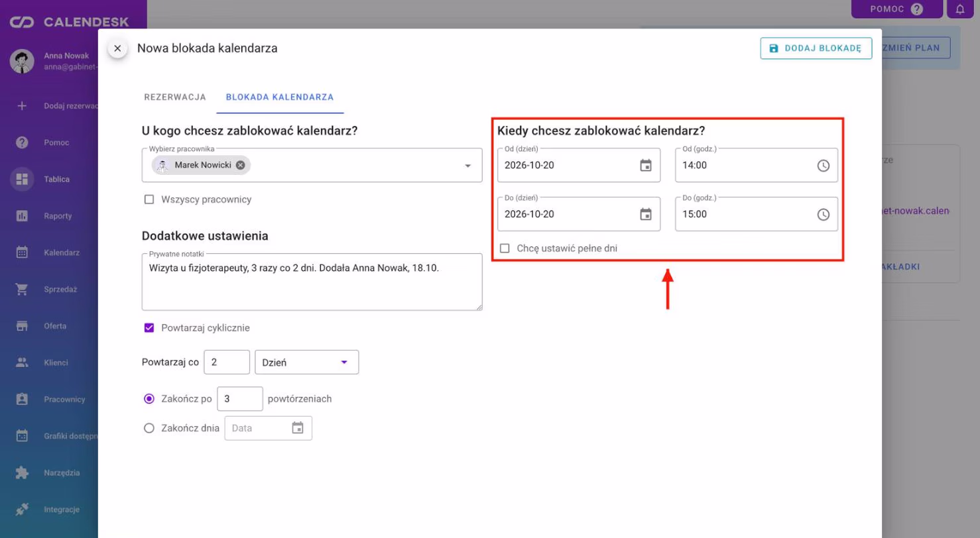Click the Do (godz.) time field
980x538 pixels.
[x=757, y=214]
